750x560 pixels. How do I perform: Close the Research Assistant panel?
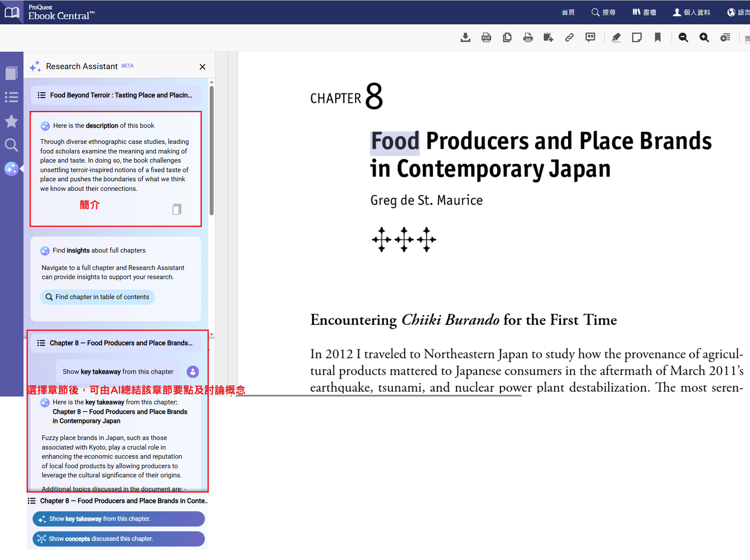[x=202, y=67]
